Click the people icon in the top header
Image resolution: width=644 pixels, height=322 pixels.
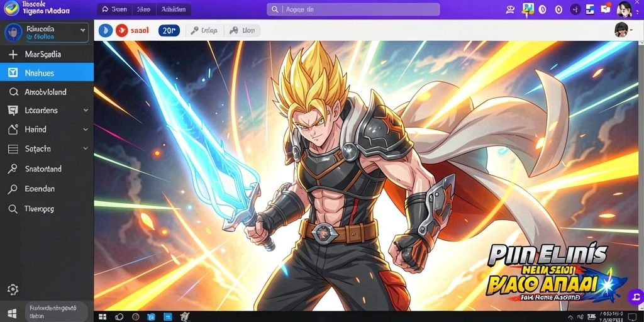click(511, 9)
